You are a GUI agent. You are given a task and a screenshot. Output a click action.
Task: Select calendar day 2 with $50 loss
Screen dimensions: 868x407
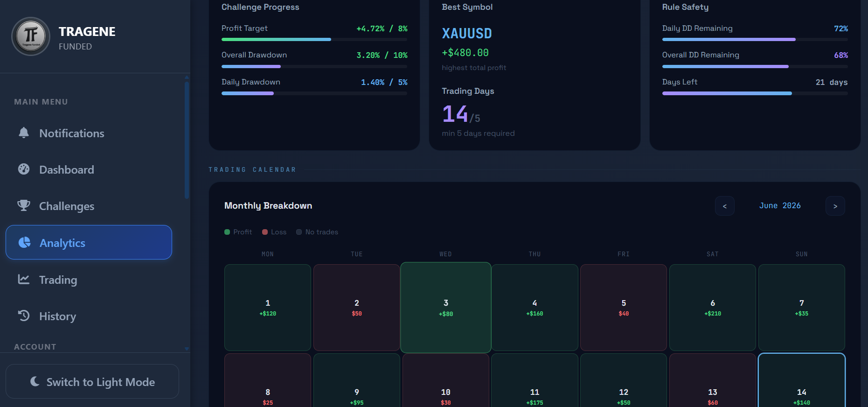(357, 308)
